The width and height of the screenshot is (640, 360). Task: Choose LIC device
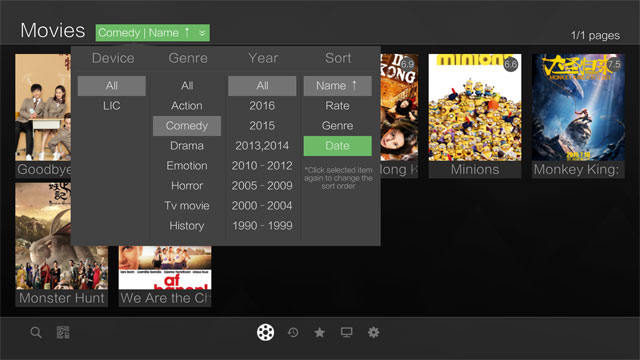point(111,106)
